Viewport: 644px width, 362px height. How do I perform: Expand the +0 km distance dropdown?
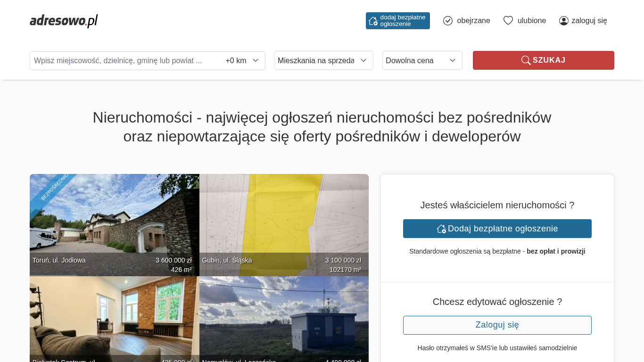click(242, 60)
